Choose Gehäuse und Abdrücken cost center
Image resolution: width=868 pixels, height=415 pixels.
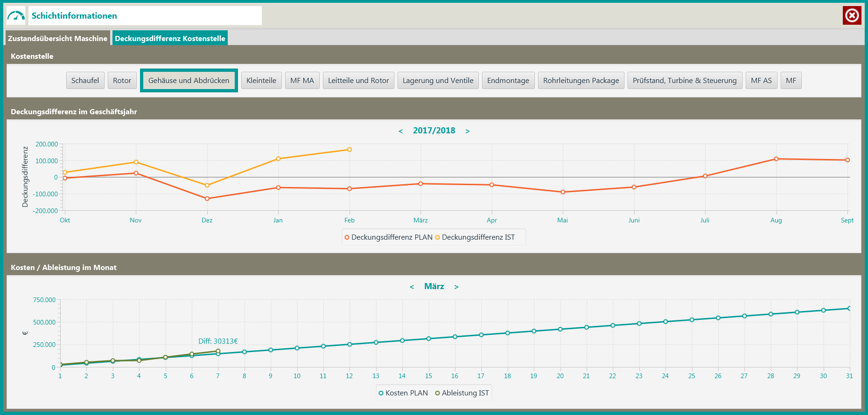coord(189,81)
